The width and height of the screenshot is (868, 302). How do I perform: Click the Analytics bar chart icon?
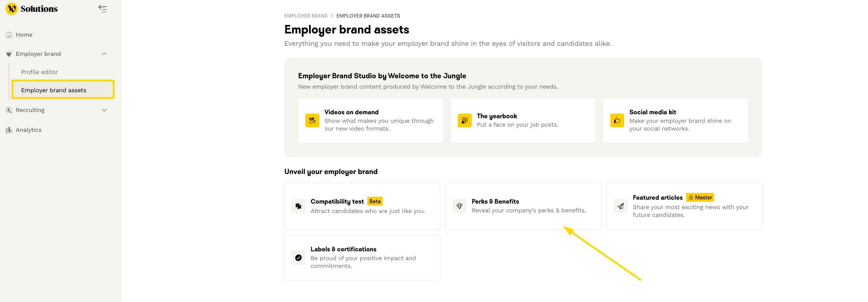(9, 130)
